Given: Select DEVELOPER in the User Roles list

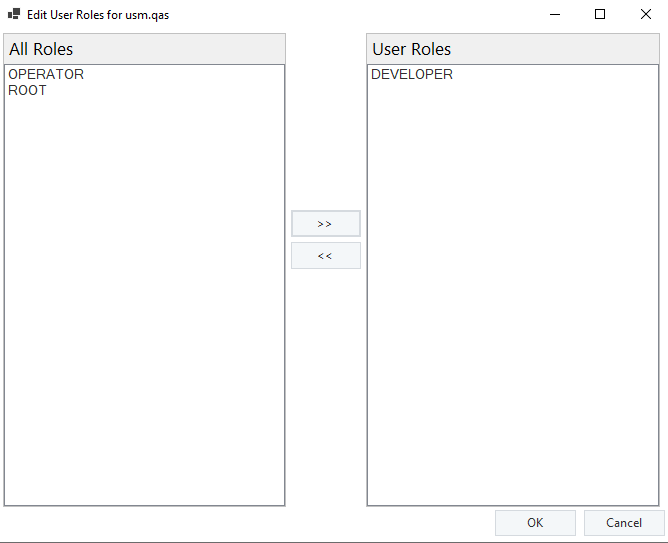Looking at the screenshot, I should click(412, 75).
